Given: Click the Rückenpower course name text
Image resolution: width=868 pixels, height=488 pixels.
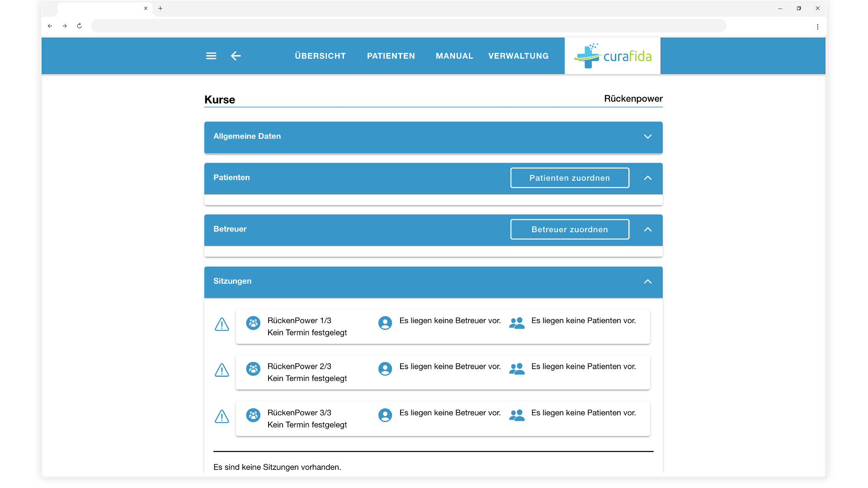Looking at the screenshot, I should [633, 99].
